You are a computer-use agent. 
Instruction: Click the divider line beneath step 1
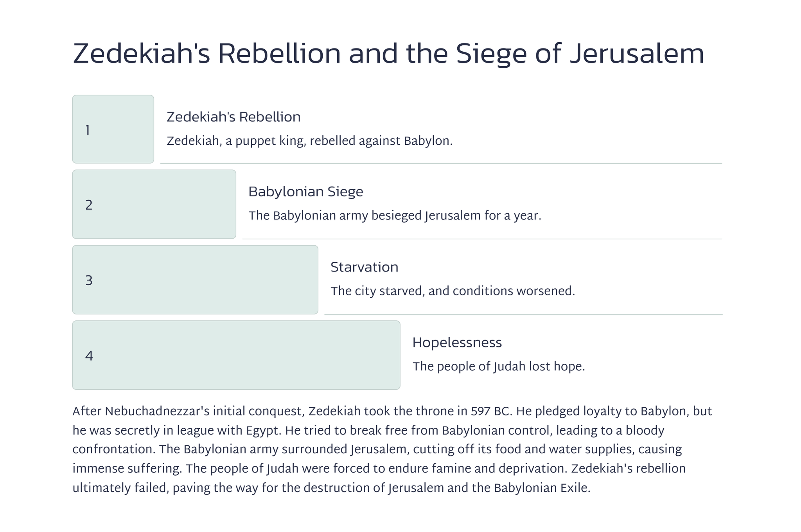pyautogui.click(x=441, y=164)
